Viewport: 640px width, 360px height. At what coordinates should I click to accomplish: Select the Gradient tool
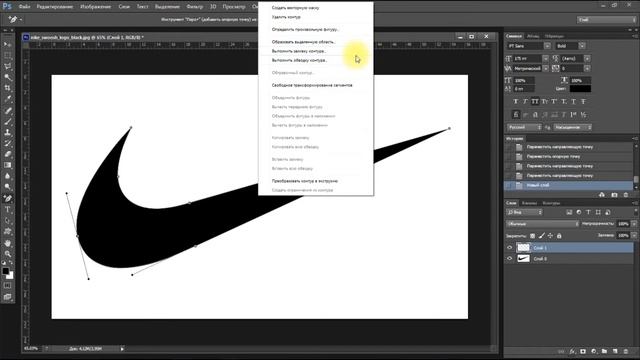(x=8, y=165)
